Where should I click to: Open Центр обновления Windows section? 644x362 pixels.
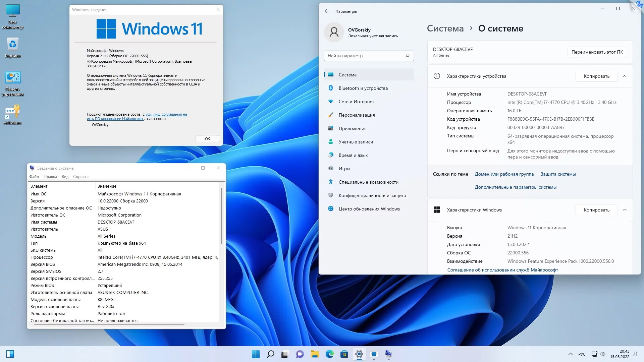point(369,209)
